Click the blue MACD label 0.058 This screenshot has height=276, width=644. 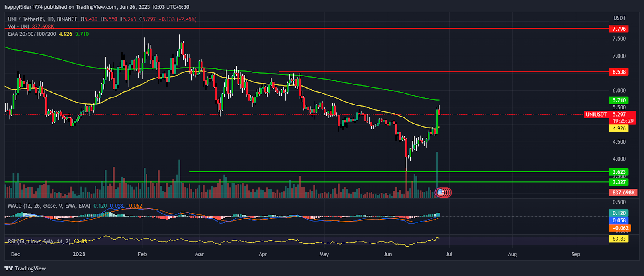coord(619,220)
